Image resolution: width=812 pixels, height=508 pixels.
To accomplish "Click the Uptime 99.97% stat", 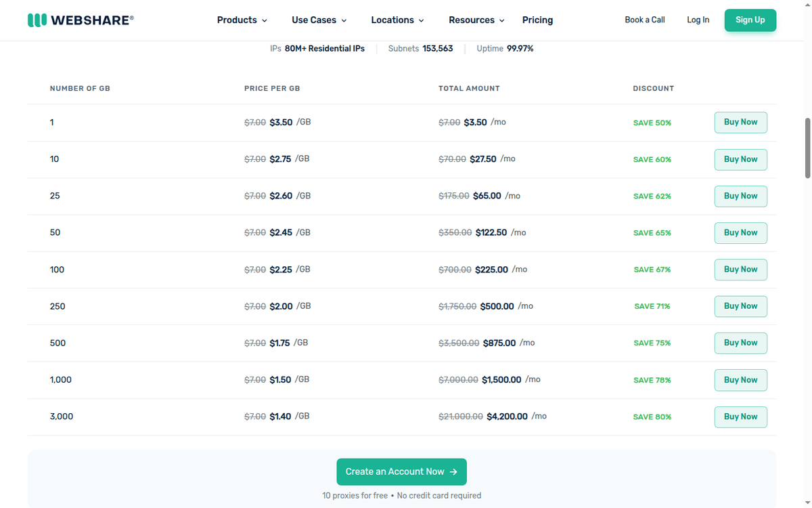I will click(x=505, y=49).
